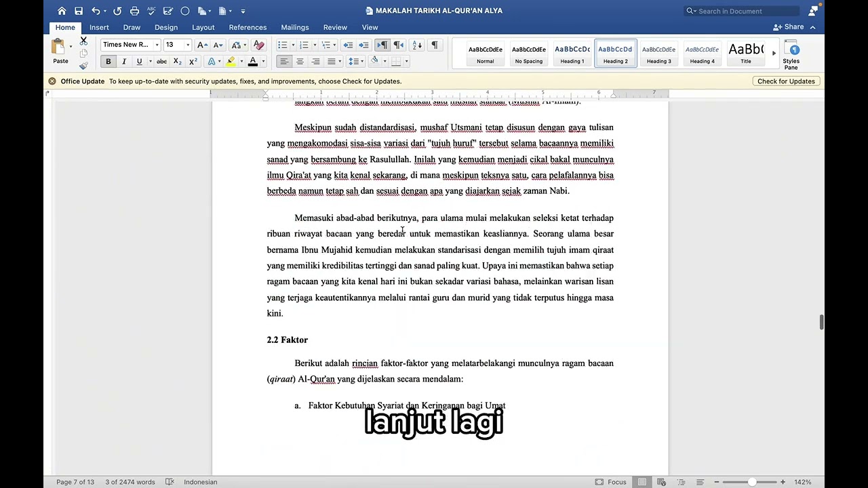This screenshot has height=488, width=868.
Task: Print the document using the printer icon
Action: pyautogui.click(x=134, y=11)
